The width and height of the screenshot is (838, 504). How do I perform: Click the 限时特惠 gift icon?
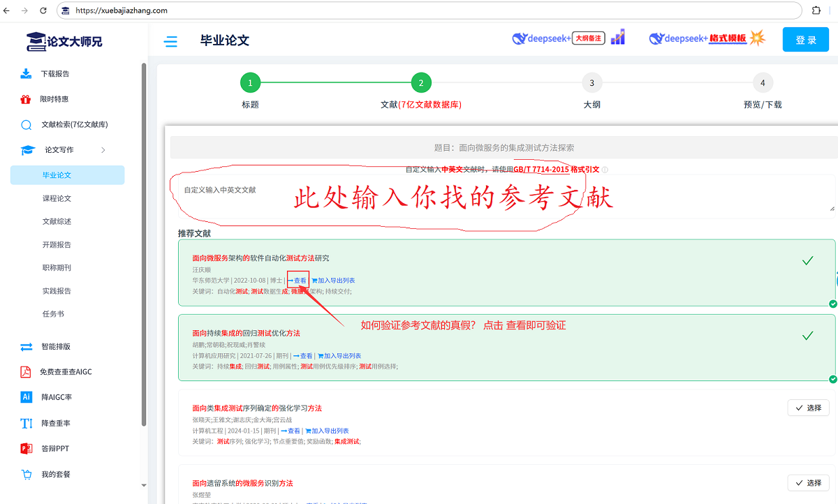(26, 99)
